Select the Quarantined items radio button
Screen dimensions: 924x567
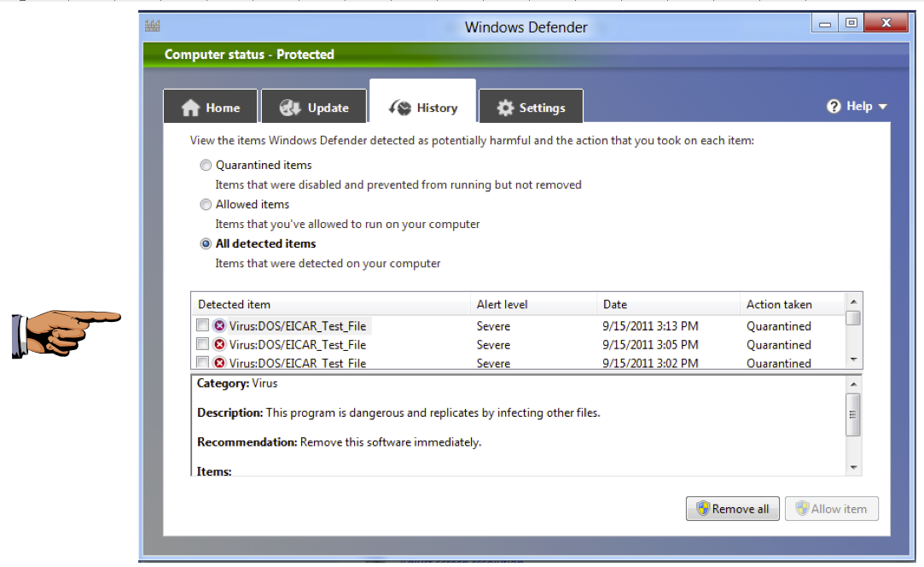(206, 166)
